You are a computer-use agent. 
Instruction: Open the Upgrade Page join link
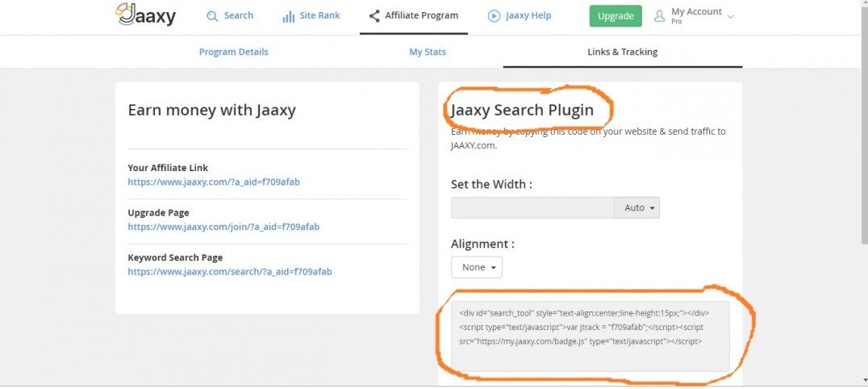(223, 227)
